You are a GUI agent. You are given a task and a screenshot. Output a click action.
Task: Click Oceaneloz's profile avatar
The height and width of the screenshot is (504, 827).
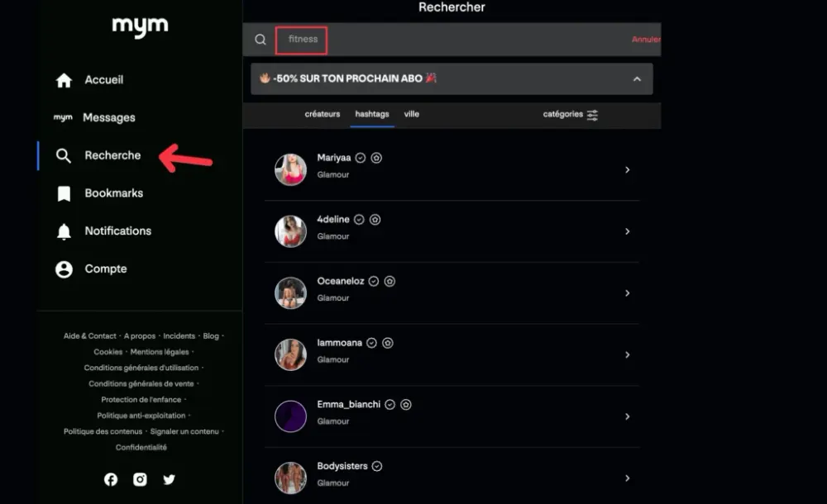(290, 293)
